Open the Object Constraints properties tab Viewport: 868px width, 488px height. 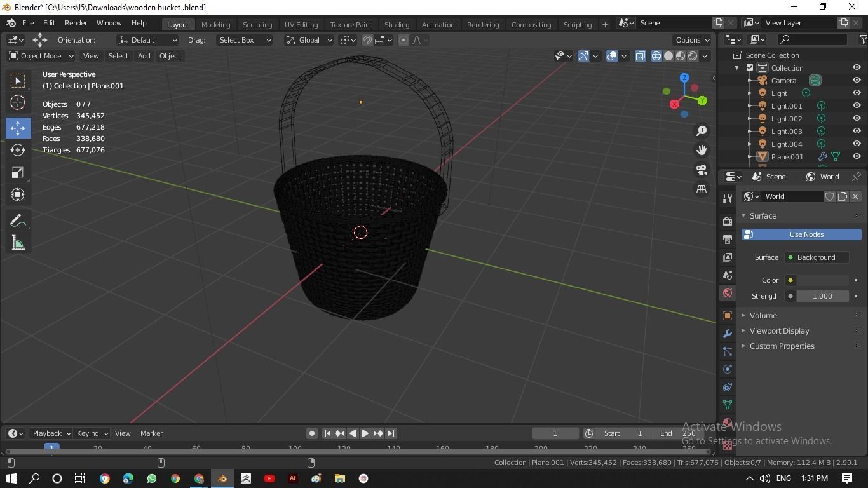point(728,387)
